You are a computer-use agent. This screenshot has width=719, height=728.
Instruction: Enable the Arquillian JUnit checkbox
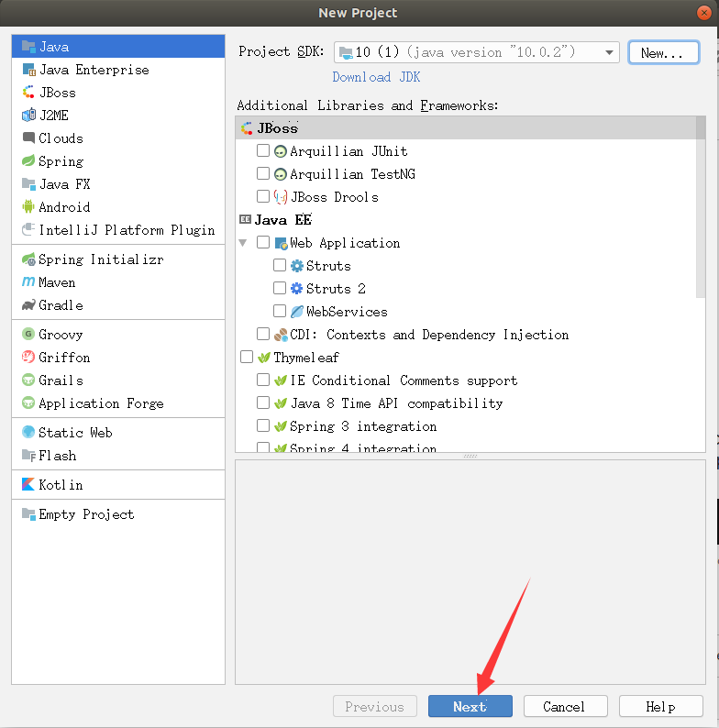(x=263, y=150)
